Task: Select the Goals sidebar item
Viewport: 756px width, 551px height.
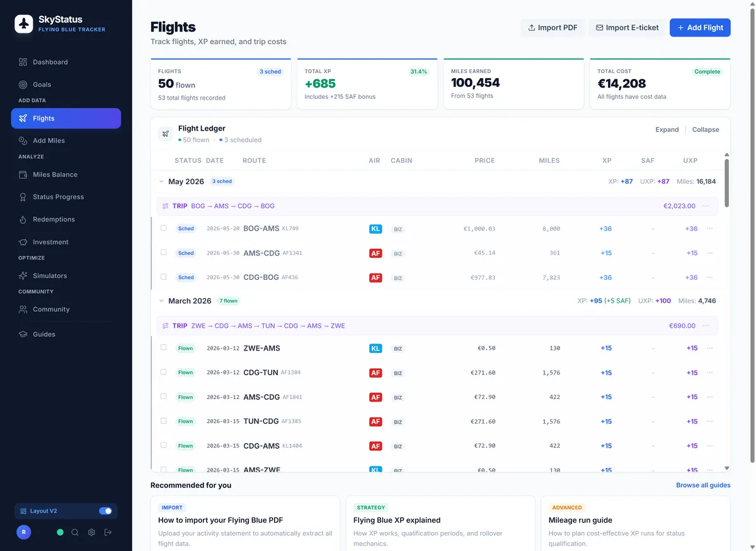Action: (x=42, y=84)
